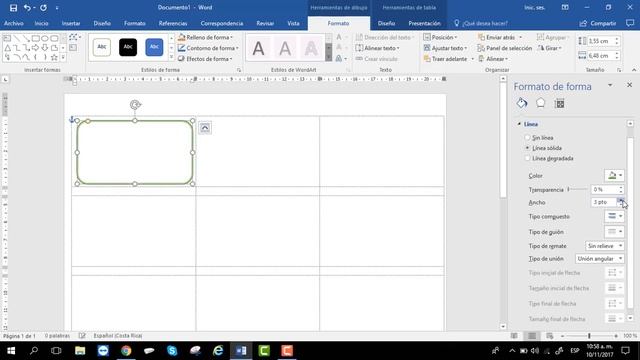
Task: Save the document with the floppy icon
Action: [13, 8]
